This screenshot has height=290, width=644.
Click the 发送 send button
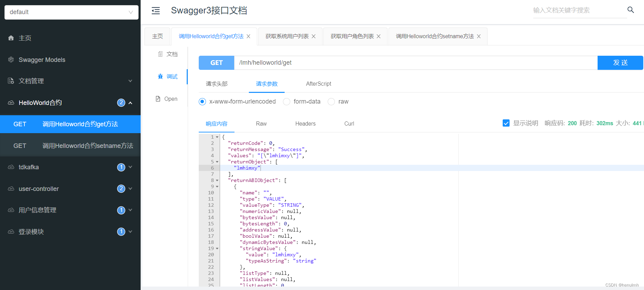tap(620, 63)
